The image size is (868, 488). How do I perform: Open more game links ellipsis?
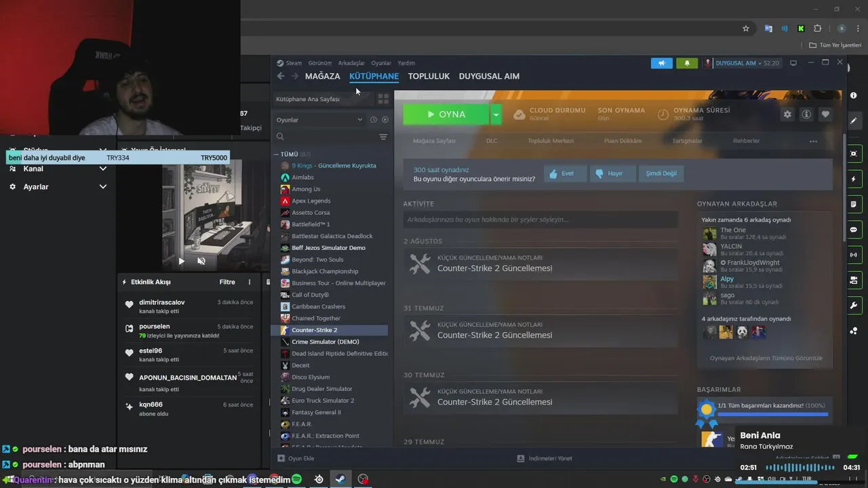click(813, 142)
